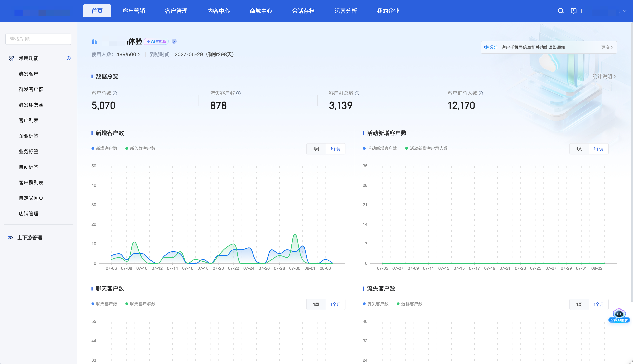The width and height of the screenshot is (633, 364).
Task: Open the help book icon in header
Action: point(573,11)
